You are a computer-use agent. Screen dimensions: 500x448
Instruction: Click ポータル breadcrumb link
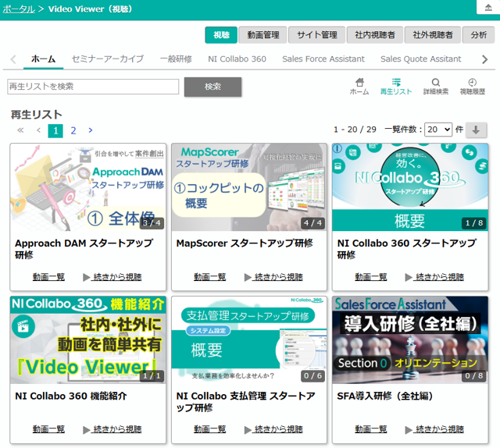pyautogui.click(x=19, y=9)
